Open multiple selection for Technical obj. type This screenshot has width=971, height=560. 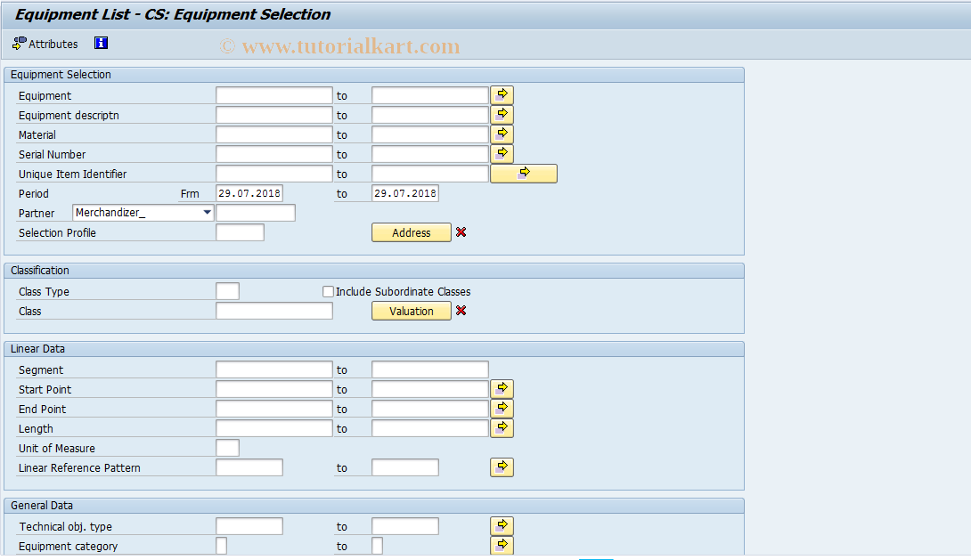pos(502,526)
